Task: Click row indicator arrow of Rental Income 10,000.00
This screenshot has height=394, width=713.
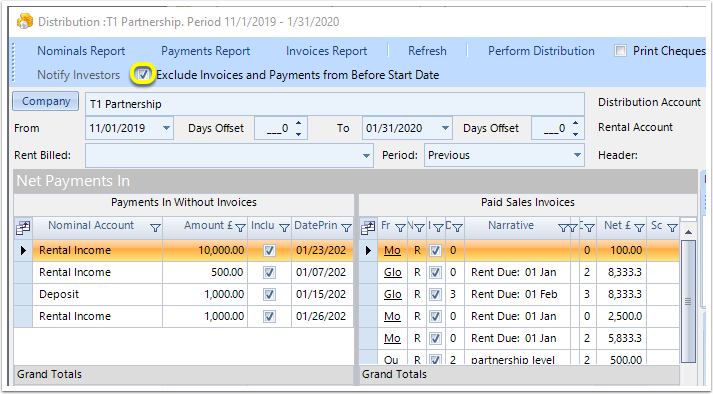Action: [x=23, y=250]
